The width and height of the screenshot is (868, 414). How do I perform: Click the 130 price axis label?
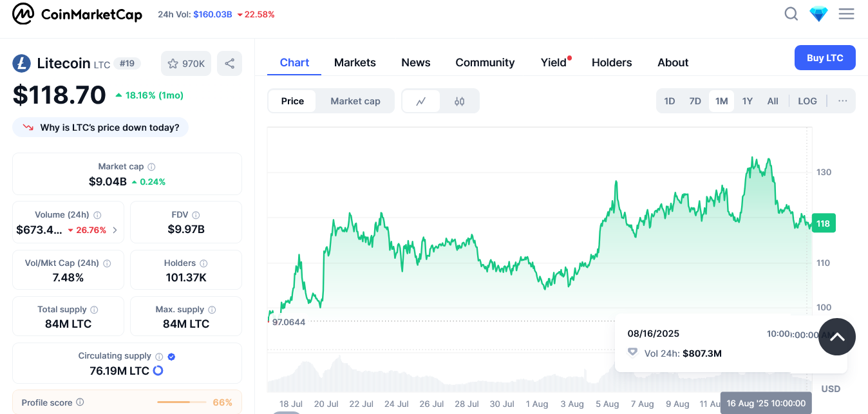coord(824,173)
